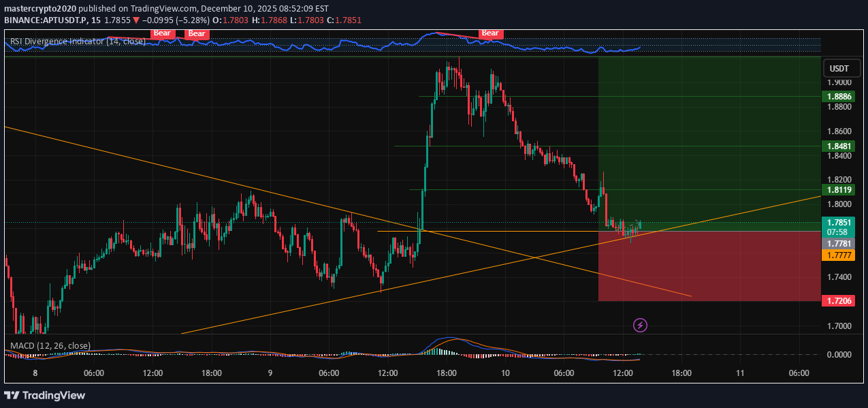868x408 pixels.
Task: Click the green 1.8886 price label
Action: point(838,96)
